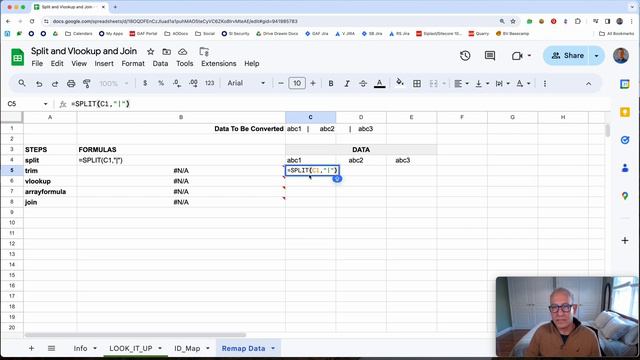This screenshot has width=640, height=360.
Task: Toggle italic formatting
Action: [x=347, y=83]
